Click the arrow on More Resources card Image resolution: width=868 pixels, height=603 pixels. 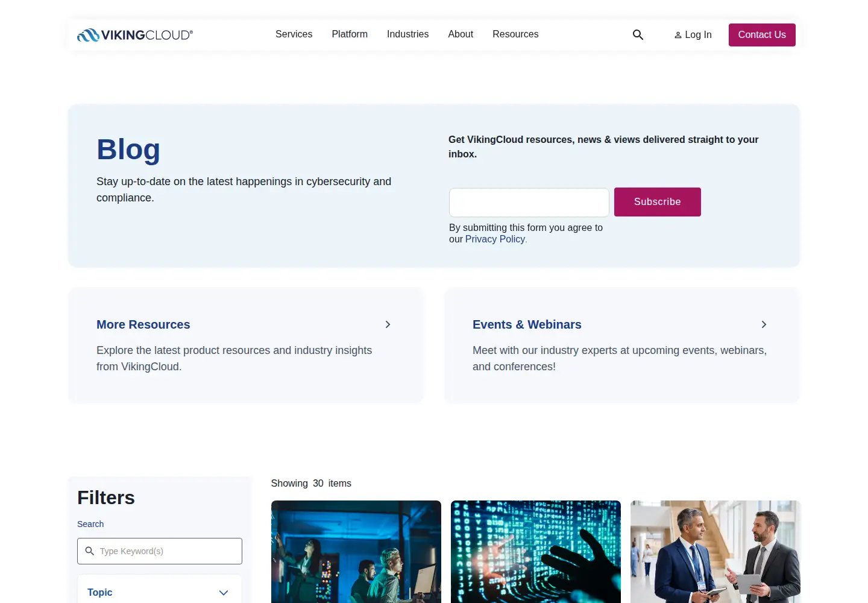point(388,324)
